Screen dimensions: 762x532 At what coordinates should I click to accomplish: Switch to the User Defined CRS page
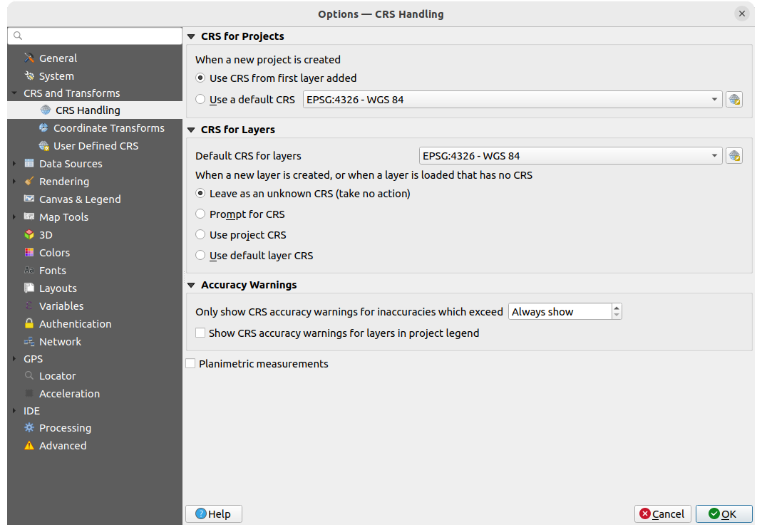pyautogui.click(x=96, y=146)
